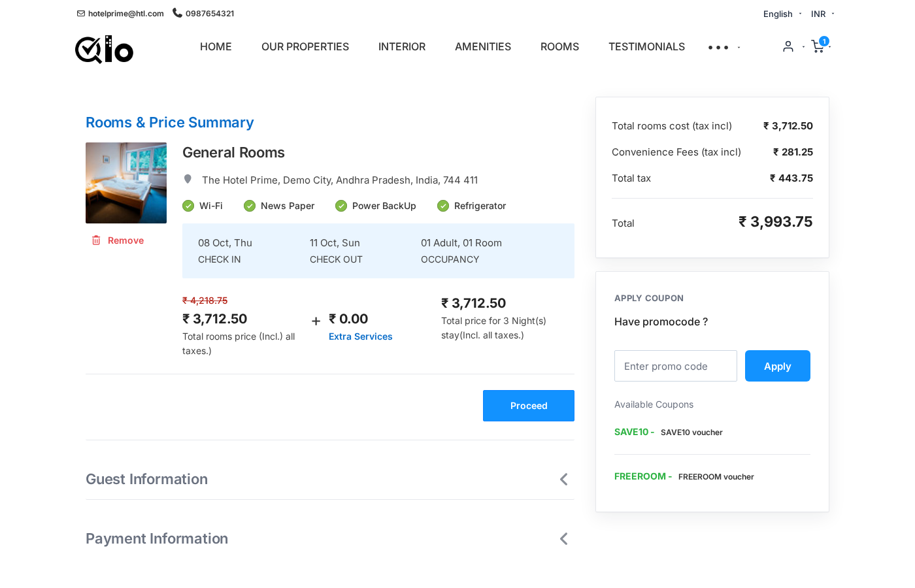
Task: Go to the HOME menu item
Action: 216,46
